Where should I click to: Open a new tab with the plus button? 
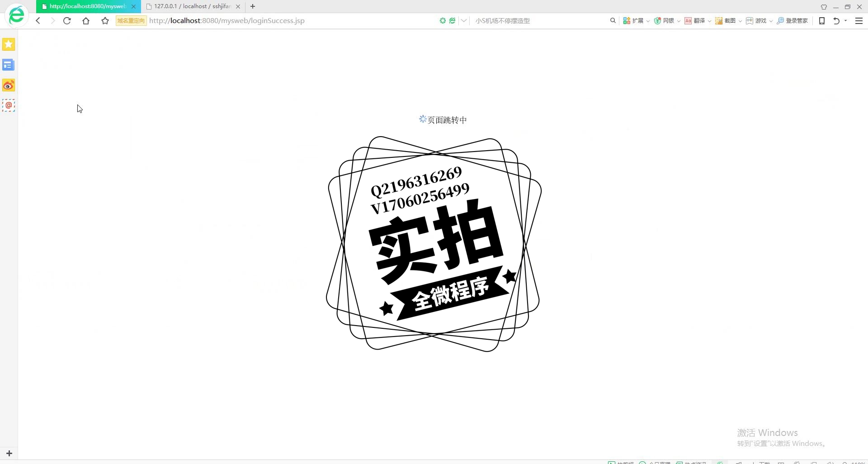coord(253,6)
